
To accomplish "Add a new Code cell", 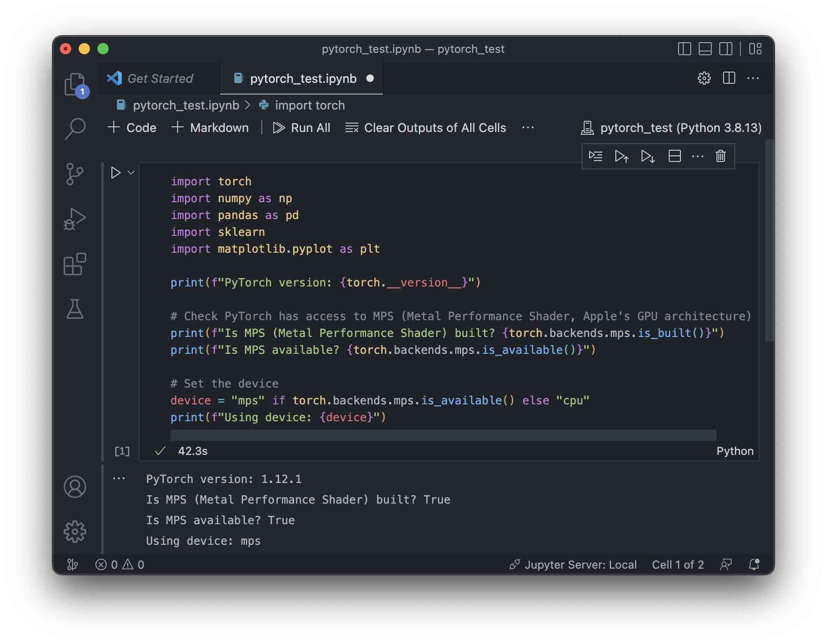I will coord(132,128).
